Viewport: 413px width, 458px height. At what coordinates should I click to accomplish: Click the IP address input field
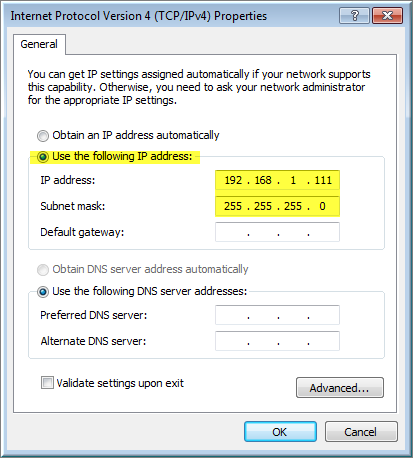[277, 180]
